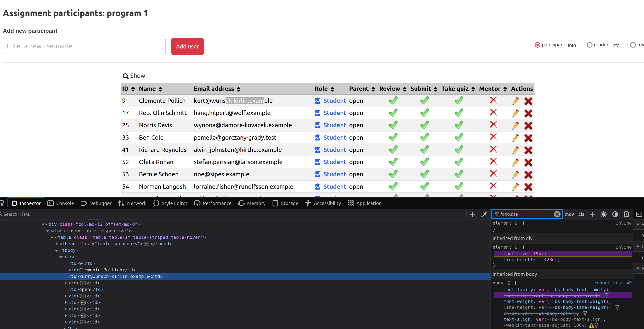Toggle the dark color scheme simulation icon
This screenshot has height=329, width=644.
tap(615, 214)
